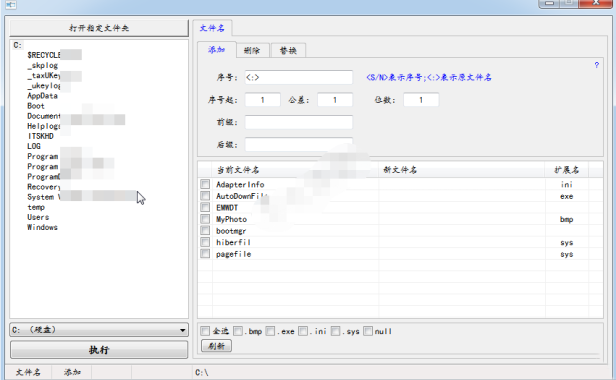Click the C:\ path in status bar
The image size is (616, 380).
tap(202, 372)
